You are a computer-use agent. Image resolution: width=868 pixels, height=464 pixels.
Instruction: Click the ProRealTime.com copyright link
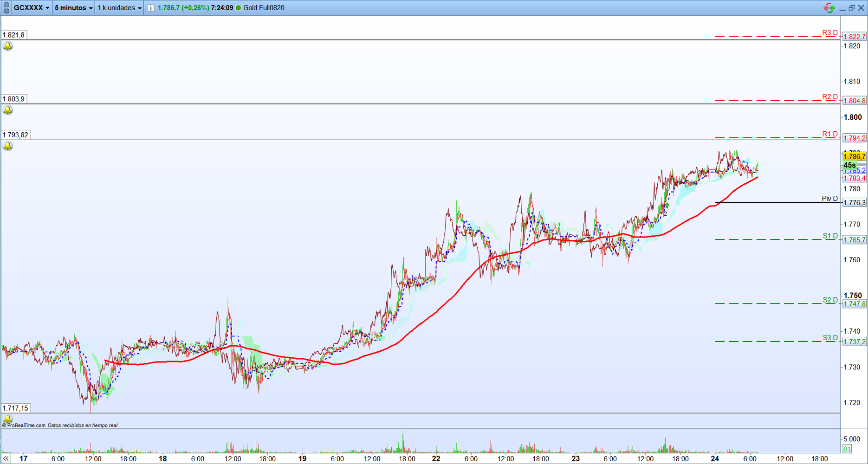24,425
